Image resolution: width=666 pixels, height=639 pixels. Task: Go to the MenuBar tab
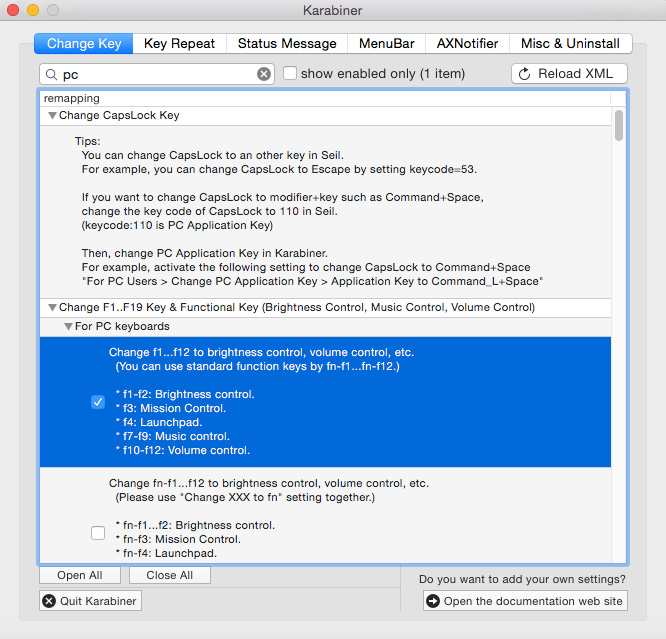coord(387,43)
